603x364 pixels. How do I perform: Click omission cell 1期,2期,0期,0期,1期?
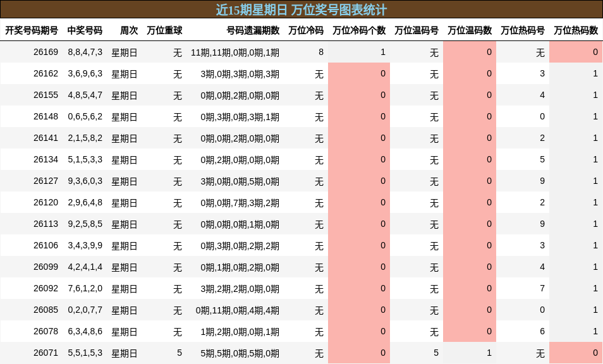(240, 332)
